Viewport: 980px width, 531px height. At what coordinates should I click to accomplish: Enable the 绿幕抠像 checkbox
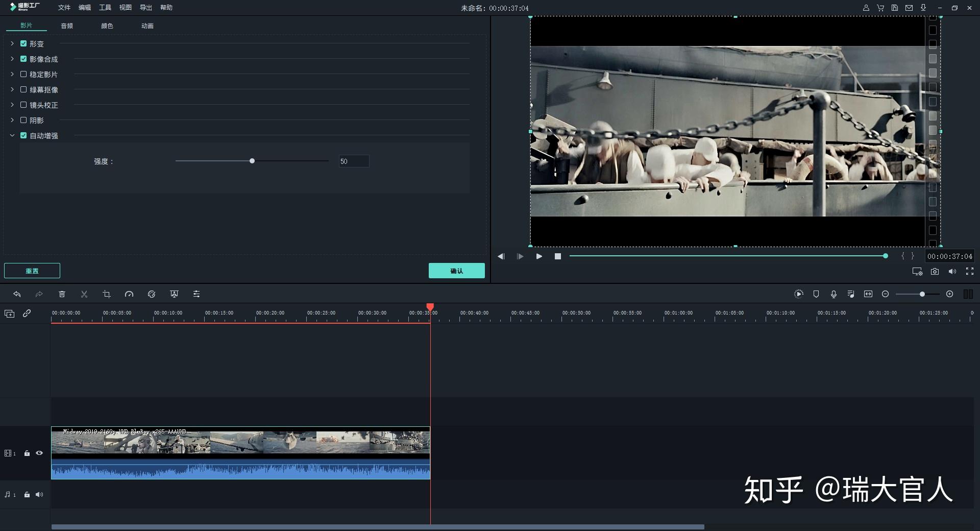pyautogui.click(x=23, y=89)
